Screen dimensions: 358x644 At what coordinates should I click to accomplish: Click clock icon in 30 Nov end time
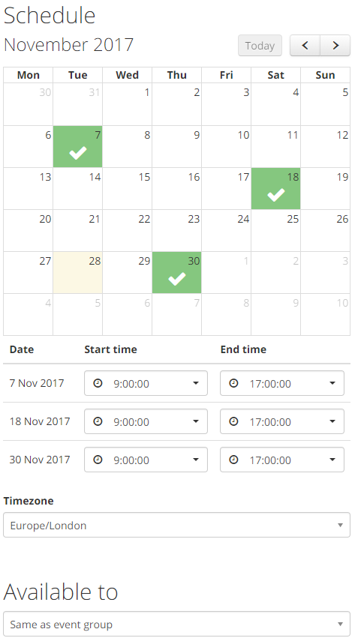click(233, 460)
